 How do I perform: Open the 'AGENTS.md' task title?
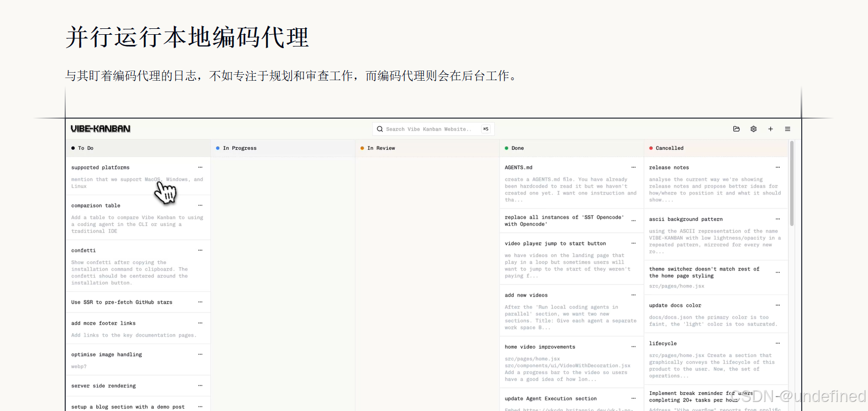pyautogui.click(x=518, y=167)
